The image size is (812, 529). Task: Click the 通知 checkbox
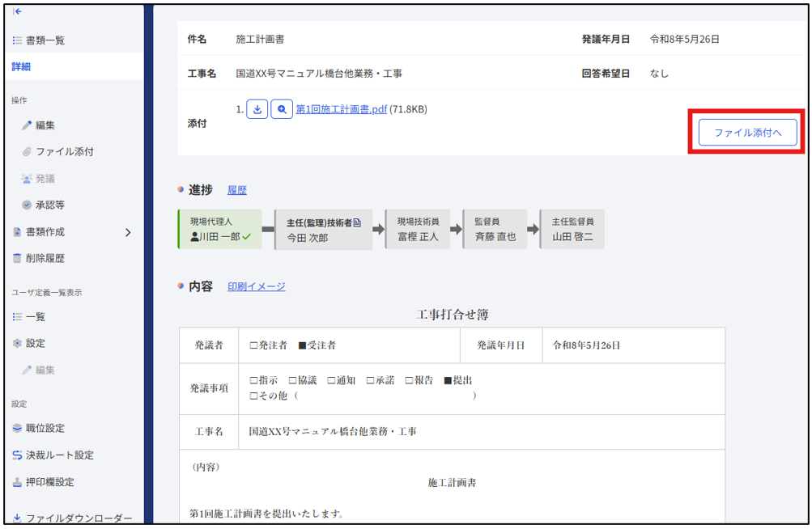coord(331,380)
